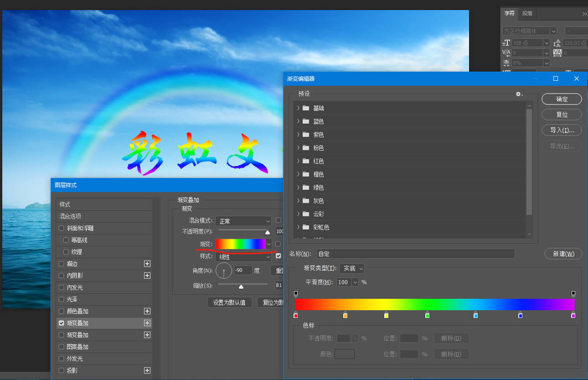Select the orange color stop marker
Image resolution: width=588 pixels, height=380 pixels.
pos(345,315)
